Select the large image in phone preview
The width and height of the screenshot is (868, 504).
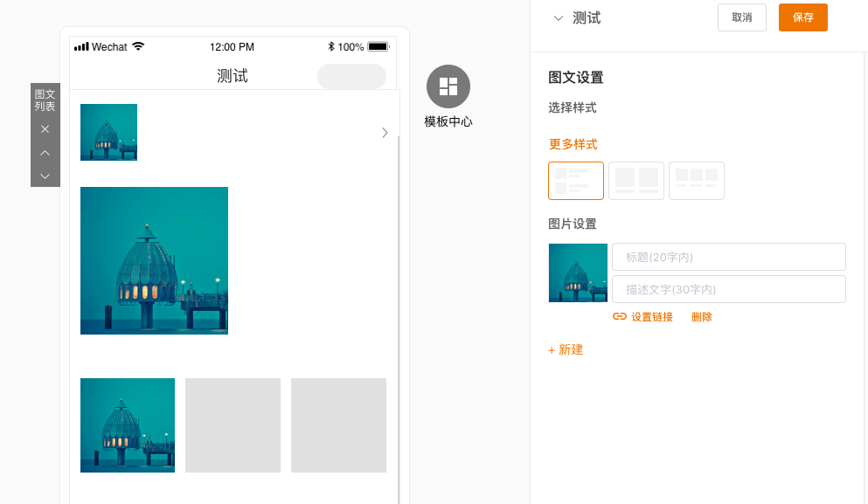(x=154, y=260)
